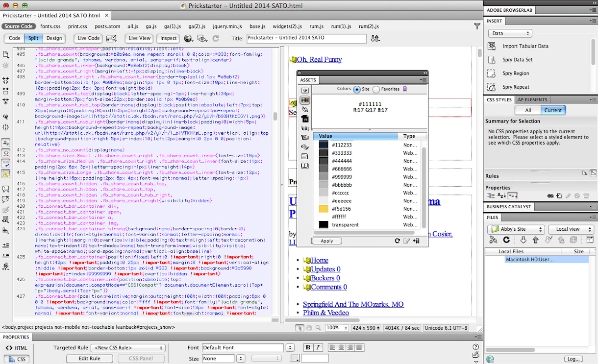Open the zoom level 100% dropdown
The image size is (598, 364).
336,328
